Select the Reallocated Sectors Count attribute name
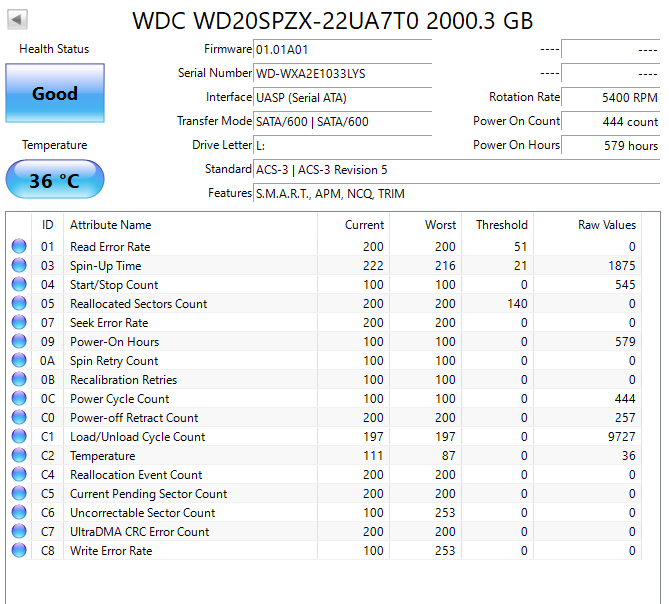The image size is (669, 604). tap(139, 304)
